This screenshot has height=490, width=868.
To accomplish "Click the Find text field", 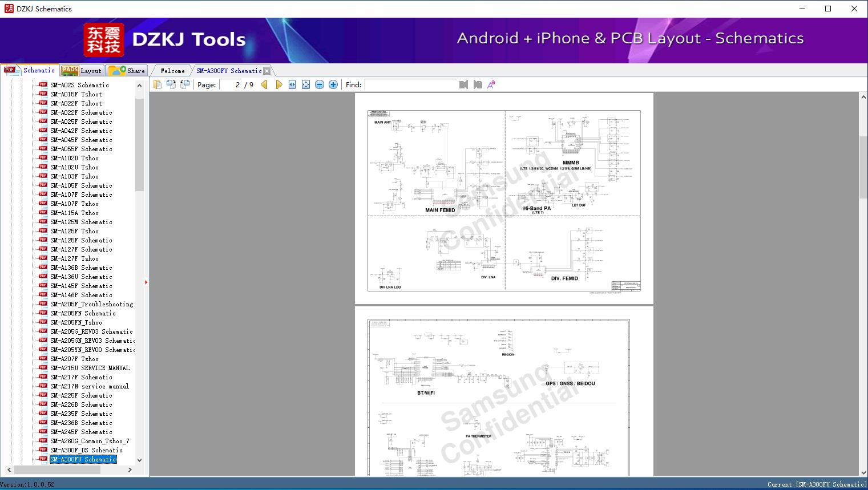I will tap(410, 84).
